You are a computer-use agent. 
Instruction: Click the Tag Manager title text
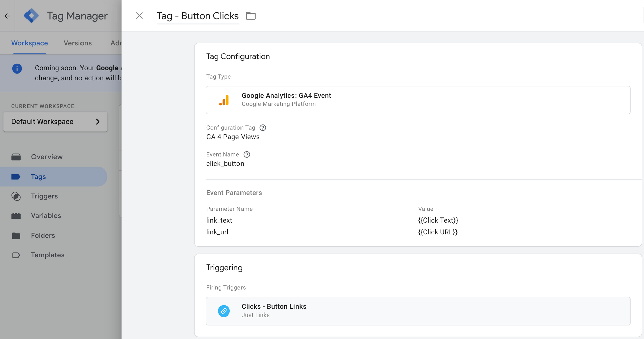point(77,16)
